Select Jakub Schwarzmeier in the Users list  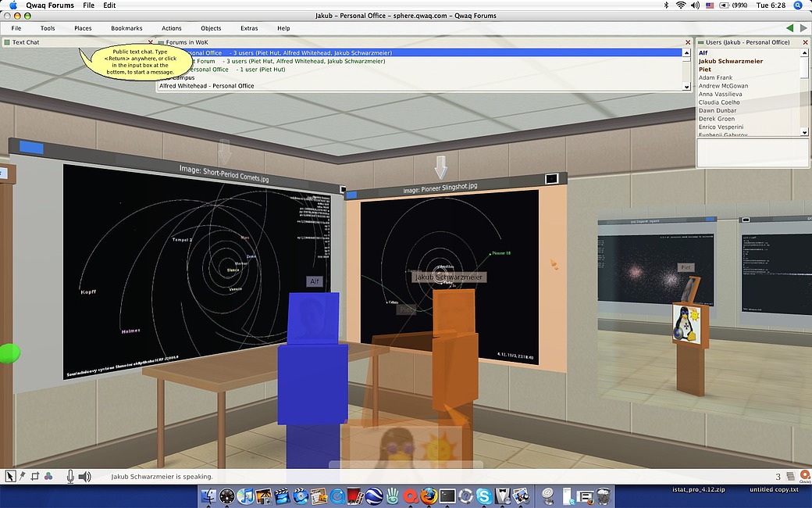[730, 60]
